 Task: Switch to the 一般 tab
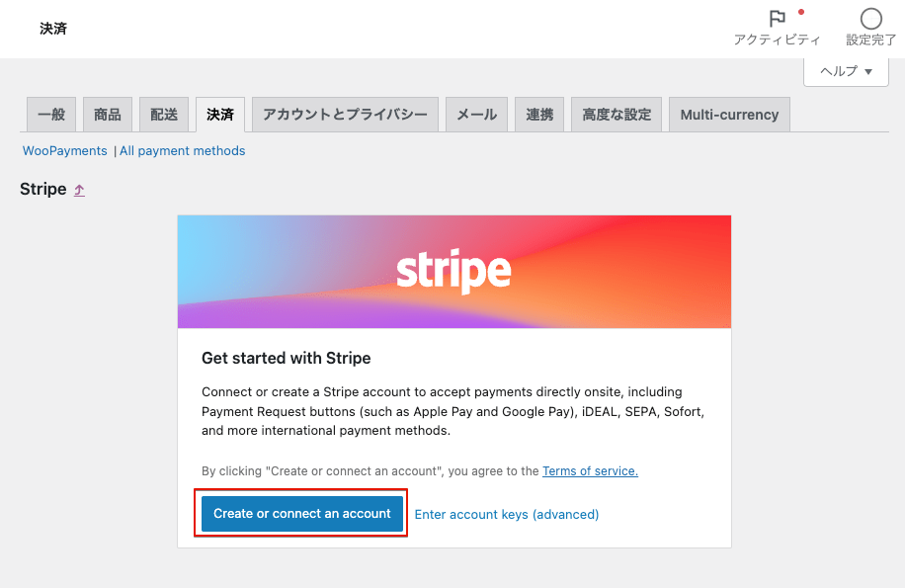51,115
